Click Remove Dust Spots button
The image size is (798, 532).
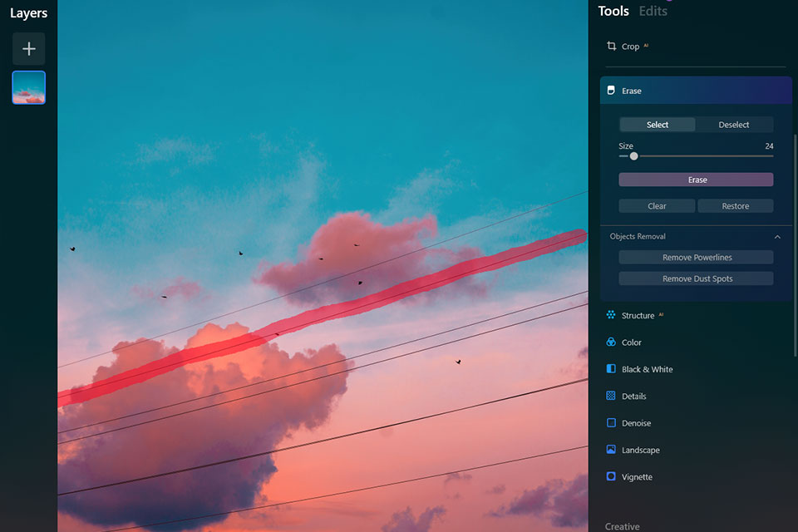[696, 279]
